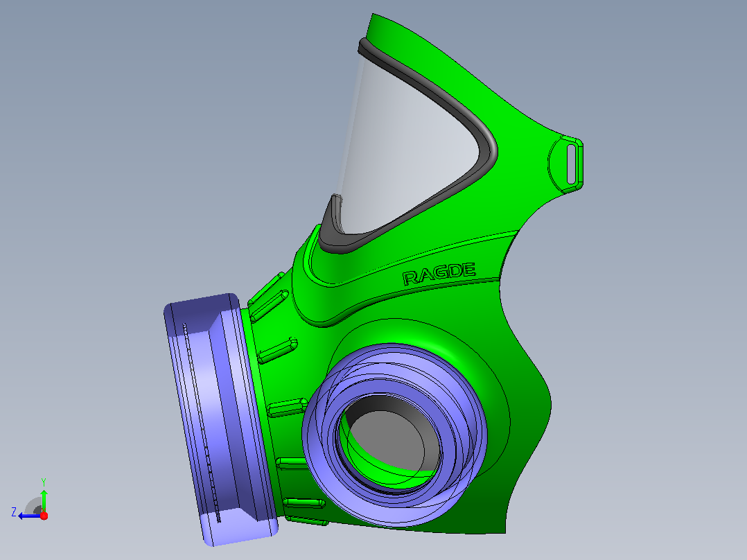Pick the light purple bottom cap of the canister
Screen dimensions: 747x560
pos(236,527)
